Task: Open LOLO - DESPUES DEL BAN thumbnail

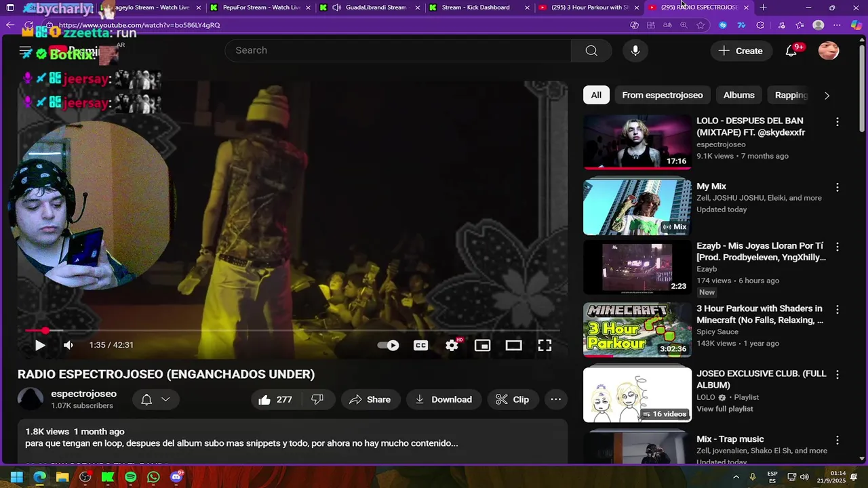Action: coord(637,141)
